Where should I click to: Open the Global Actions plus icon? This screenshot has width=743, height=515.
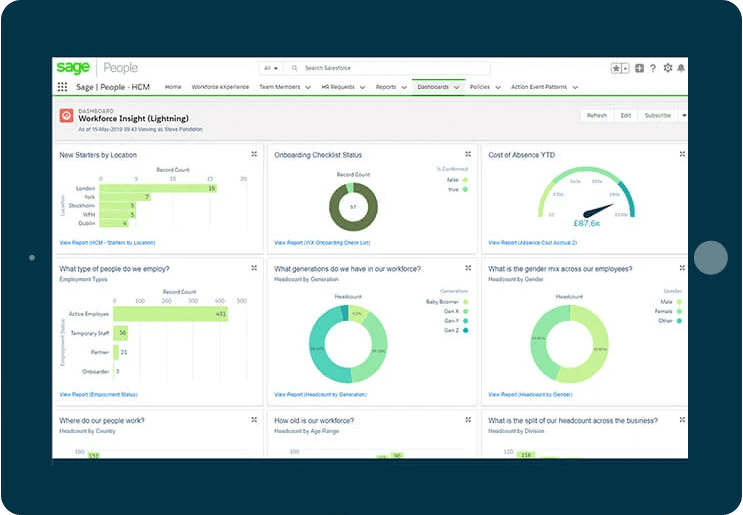point(640,68)
